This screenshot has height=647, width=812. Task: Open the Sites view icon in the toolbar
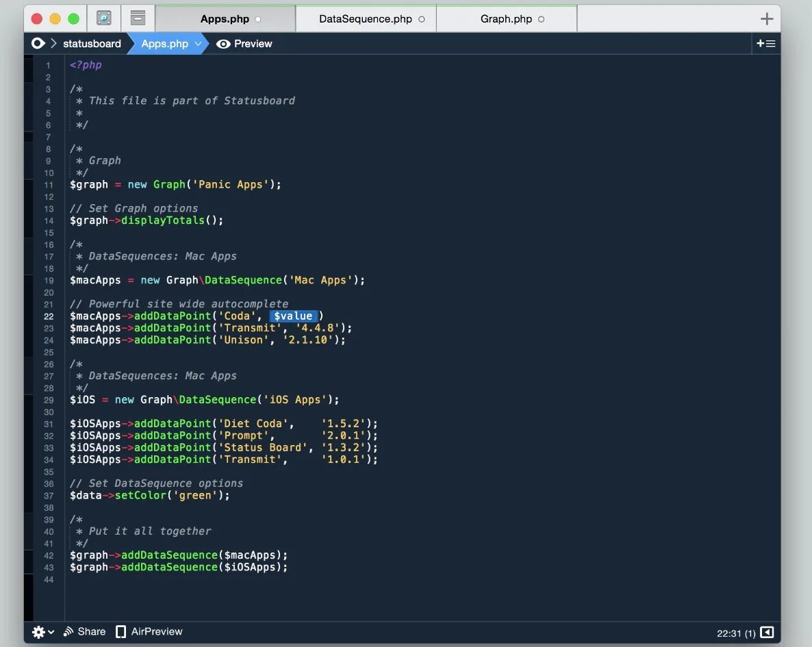click(104, 18)
